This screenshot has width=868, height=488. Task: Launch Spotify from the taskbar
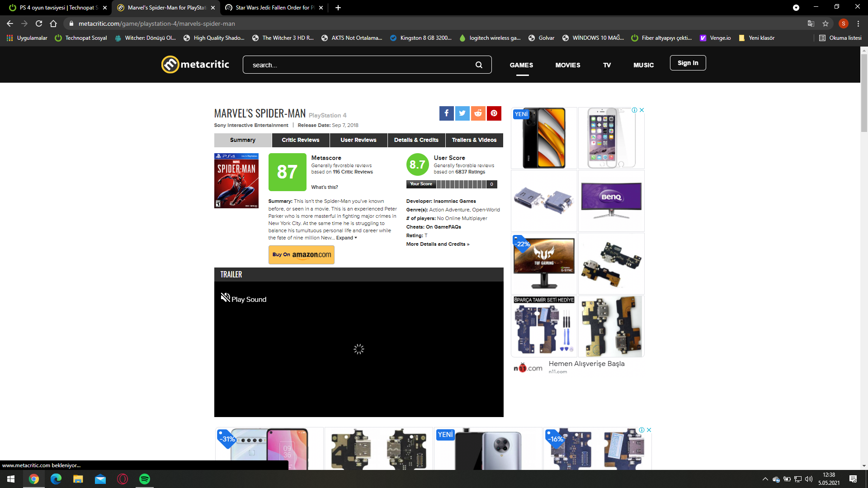click(x=145, y=479)
